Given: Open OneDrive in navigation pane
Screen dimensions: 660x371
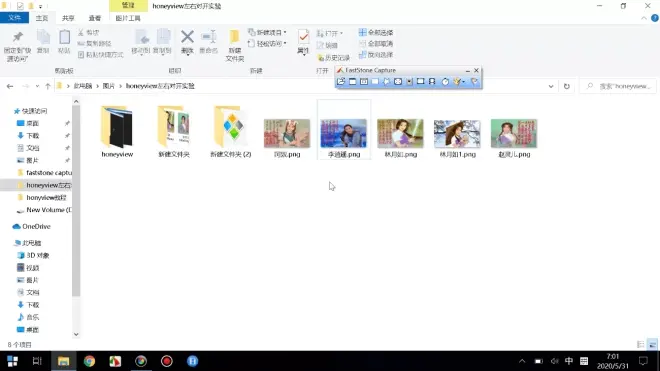Looking at the screenshot, I should [32, 227].
